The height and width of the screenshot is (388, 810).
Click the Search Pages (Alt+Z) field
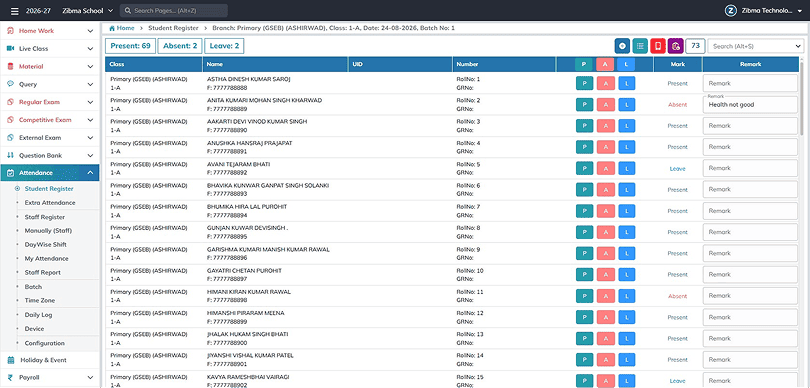point(174,11)
